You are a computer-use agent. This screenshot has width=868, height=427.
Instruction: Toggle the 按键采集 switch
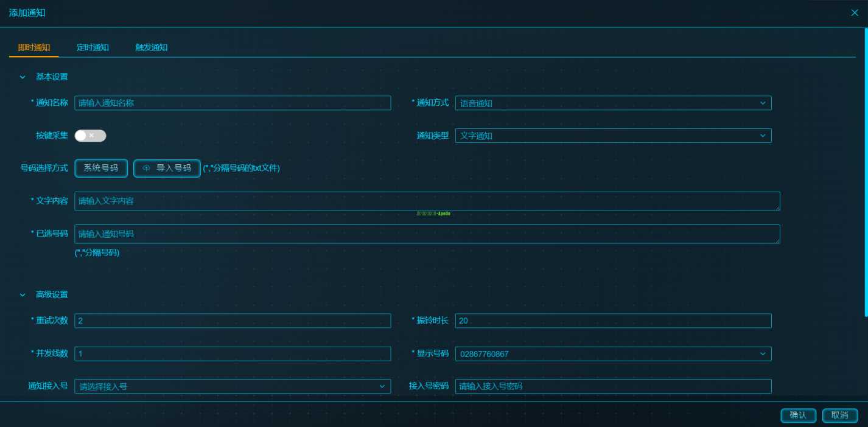(90, 136)
